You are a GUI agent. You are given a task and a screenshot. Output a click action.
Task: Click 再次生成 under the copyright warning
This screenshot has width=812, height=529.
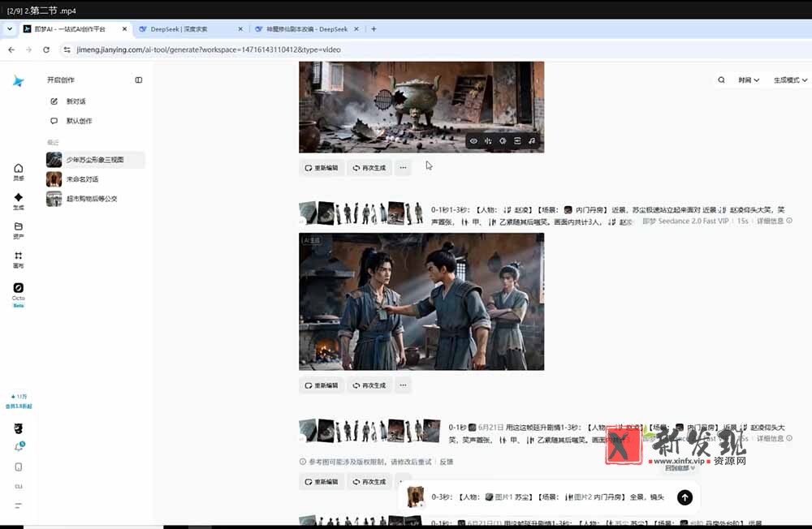[369, 481]
